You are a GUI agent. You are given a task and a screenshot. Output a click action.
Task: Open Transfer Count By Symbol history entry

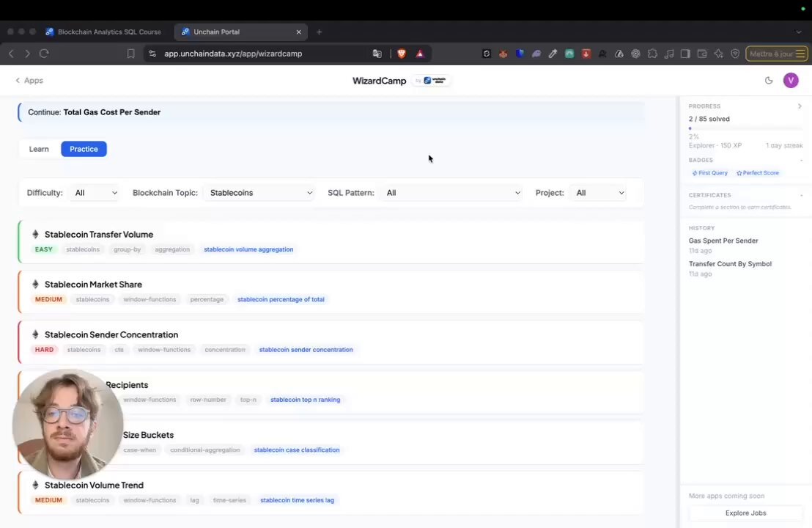tap(730, 268)
